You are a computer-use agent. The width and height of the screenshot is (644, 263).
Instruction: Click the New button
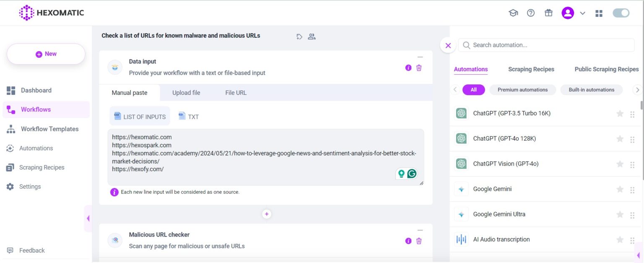(x=46, y=54)
